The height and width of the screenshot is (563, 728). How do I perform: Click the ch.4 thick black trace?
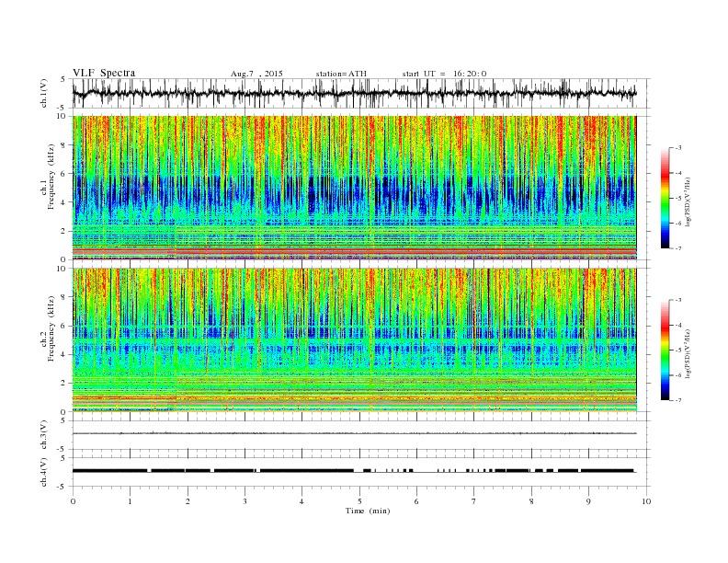coord(355,471)
